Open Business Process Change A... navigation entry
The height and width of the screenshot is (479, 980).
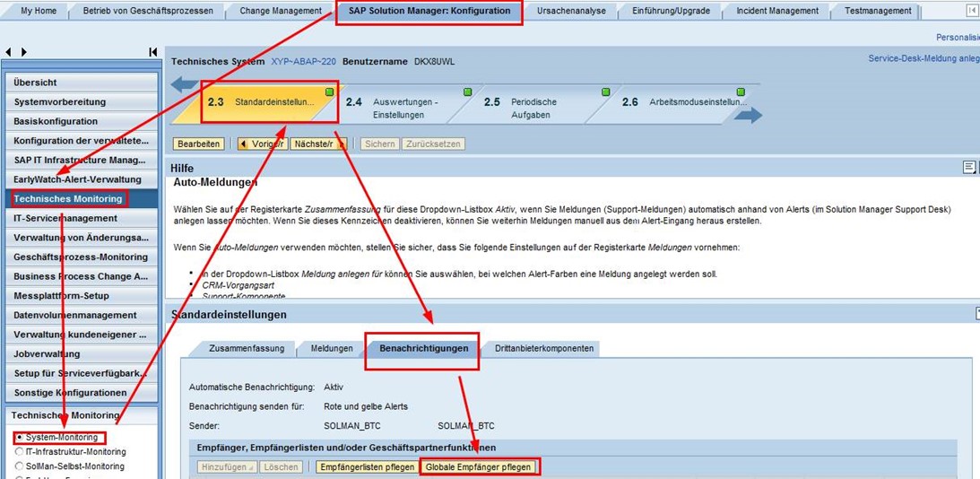(82, 276)
